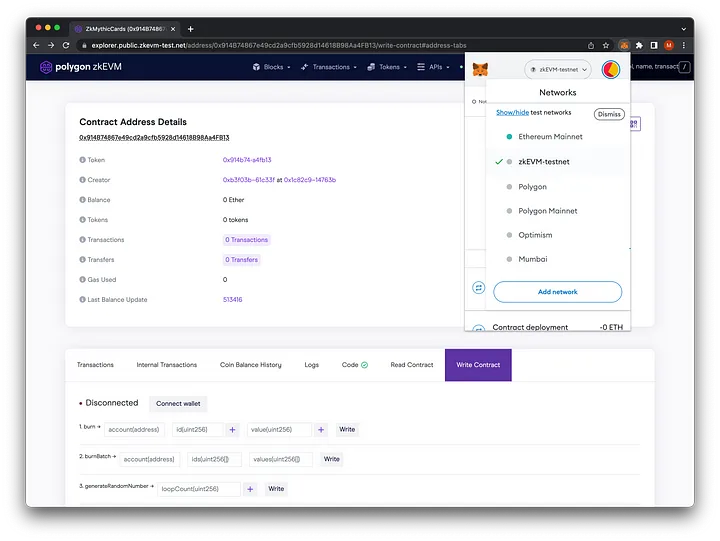The width and height of the screenshot is (720, 541).
Task: Open the Logs tab
Action: click(312, 365)
